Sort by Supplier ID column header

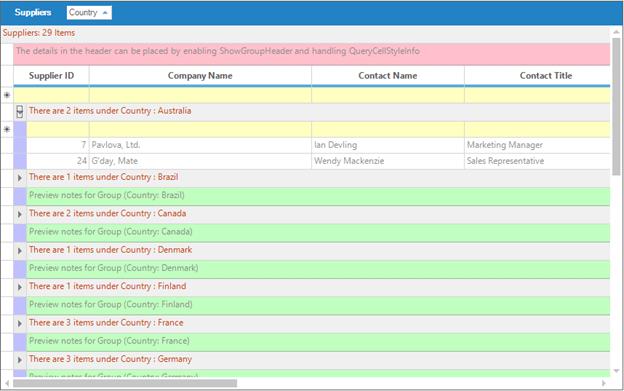[51, 76]
